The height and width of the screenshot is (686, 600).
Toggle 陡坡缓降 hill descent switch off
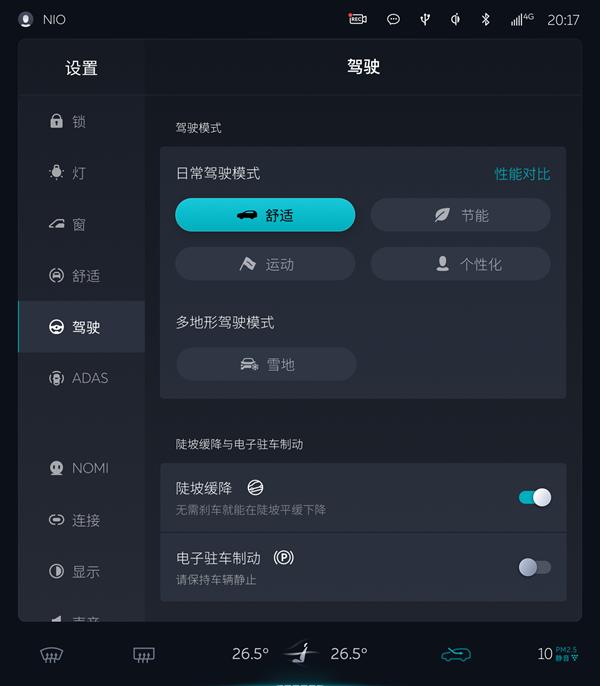(534, 497)
